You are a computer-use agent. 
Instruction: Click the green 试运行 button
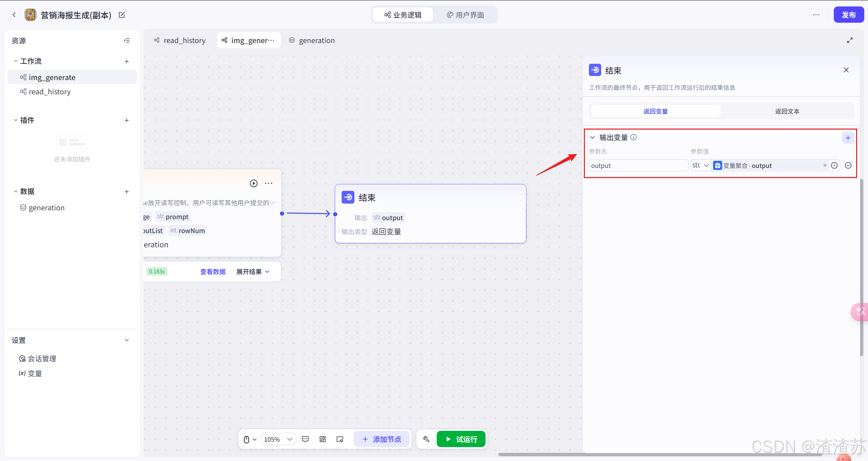pyautogui.click(x=461, y=439)
